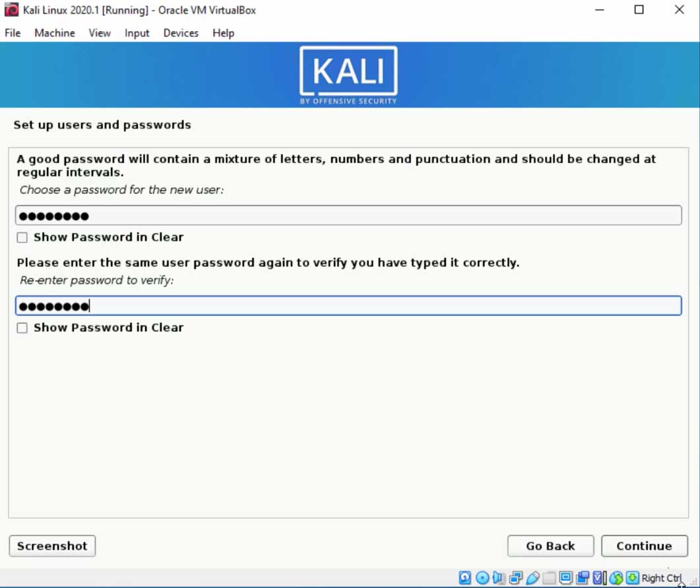The width and height of the screenshot is (700, 588).
Task: Click the Go Back button
Action: pyautogui.click(x=550, y=546)
